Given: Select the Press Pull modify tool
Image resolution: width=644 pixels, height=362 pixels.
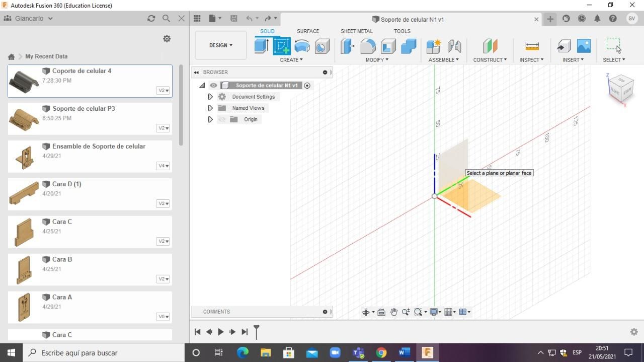Looking at the screenshot, I should [347, 46].
